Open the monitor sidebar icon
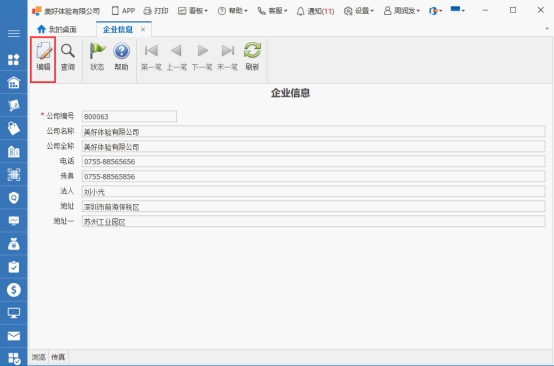 [14, 313]
